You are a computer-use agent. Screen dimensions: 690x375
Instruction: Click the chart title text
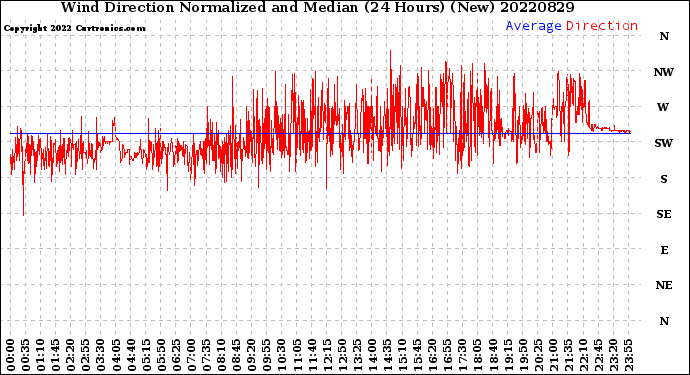click(317, 7)
